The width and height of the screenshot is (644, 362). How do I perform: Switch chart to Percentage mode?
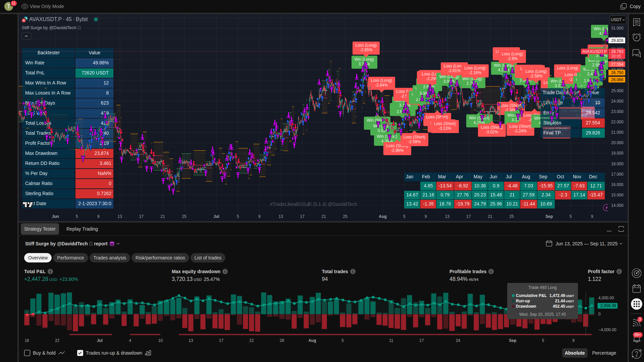pyautogui.click(x=604, y=353)
